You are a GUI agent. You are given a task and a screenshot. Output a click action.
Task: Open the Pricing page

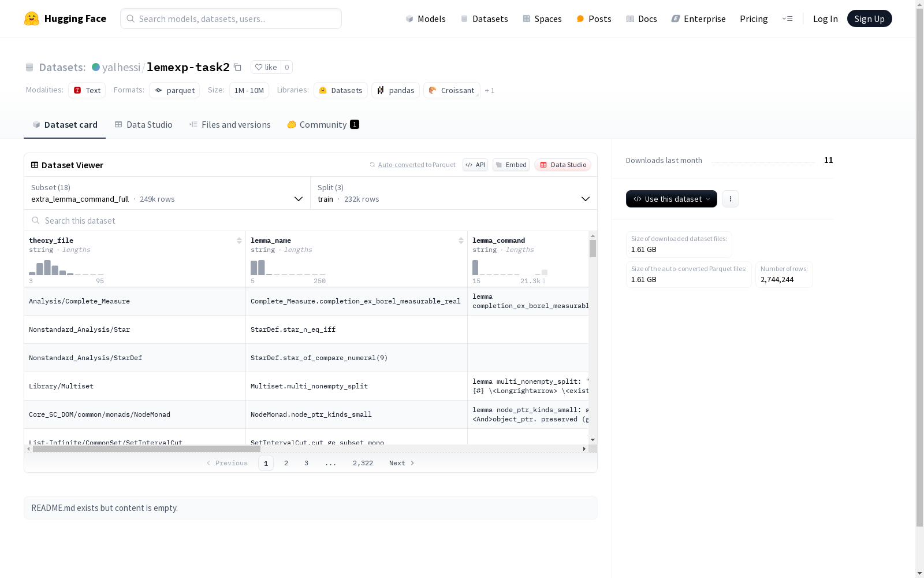tap(754, 18)
